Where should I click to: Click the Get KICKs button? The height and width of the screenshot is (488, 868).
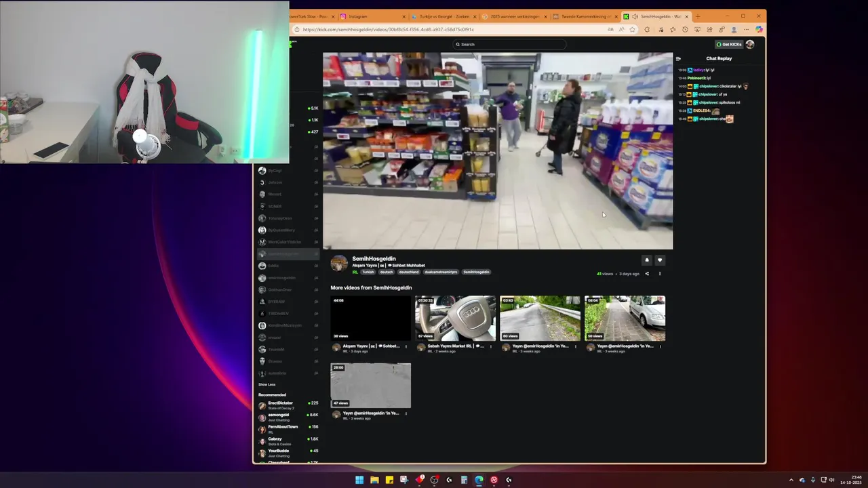click(729, 44)
